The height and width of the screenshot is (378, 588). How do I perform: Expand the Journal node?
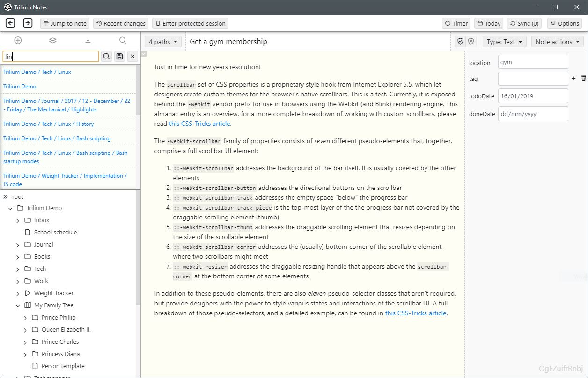point(18,245)
